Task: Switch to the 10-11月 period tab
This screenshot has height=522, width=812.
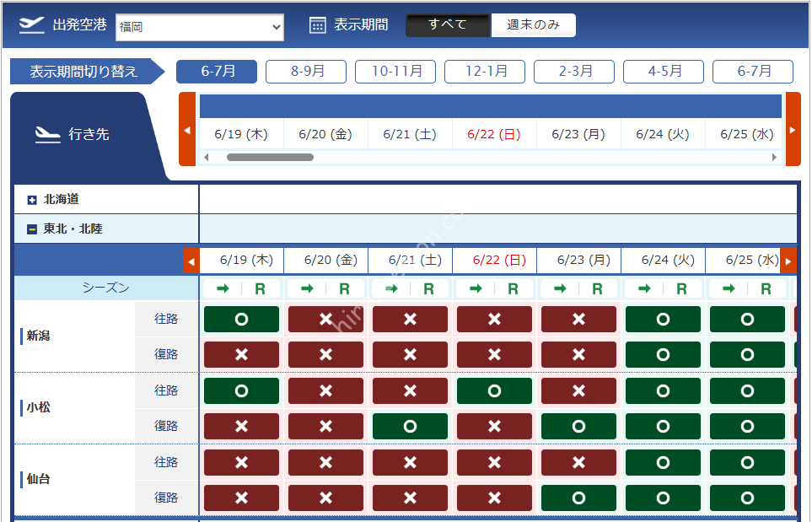Action: tap(395, 72)
